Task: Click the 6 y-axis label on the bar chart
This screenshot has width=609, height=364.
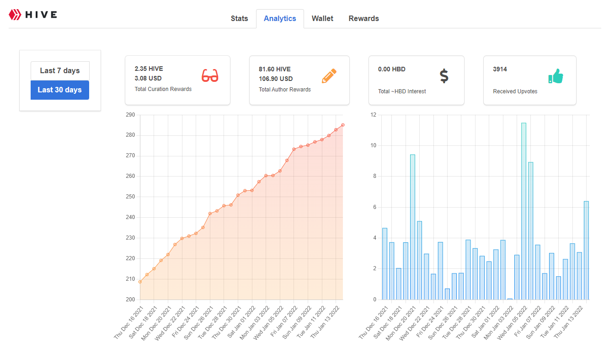Action: click(x=374, y=207)
